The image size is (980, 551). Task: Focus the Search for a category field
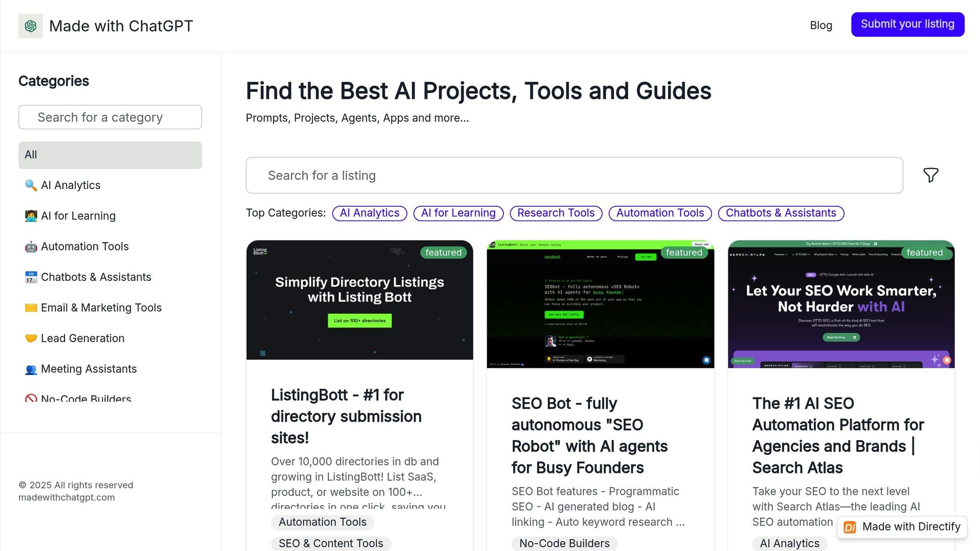click(110, 117)
